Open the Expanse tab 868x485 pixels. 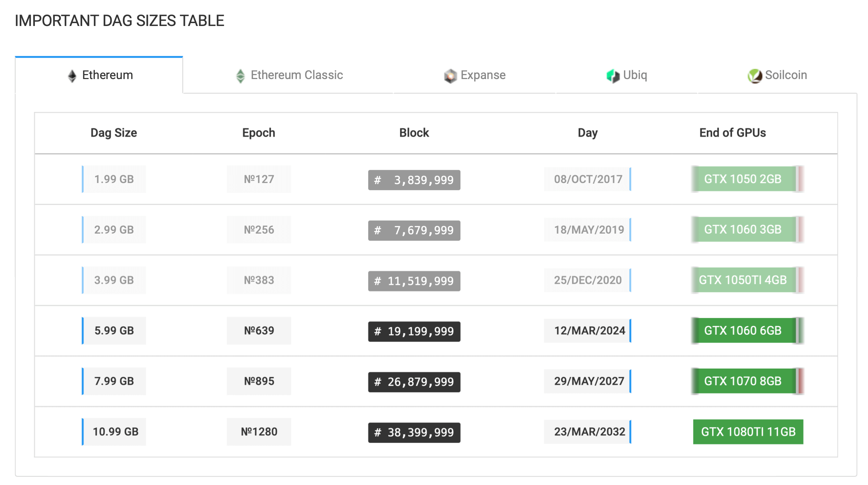point(483,75)
